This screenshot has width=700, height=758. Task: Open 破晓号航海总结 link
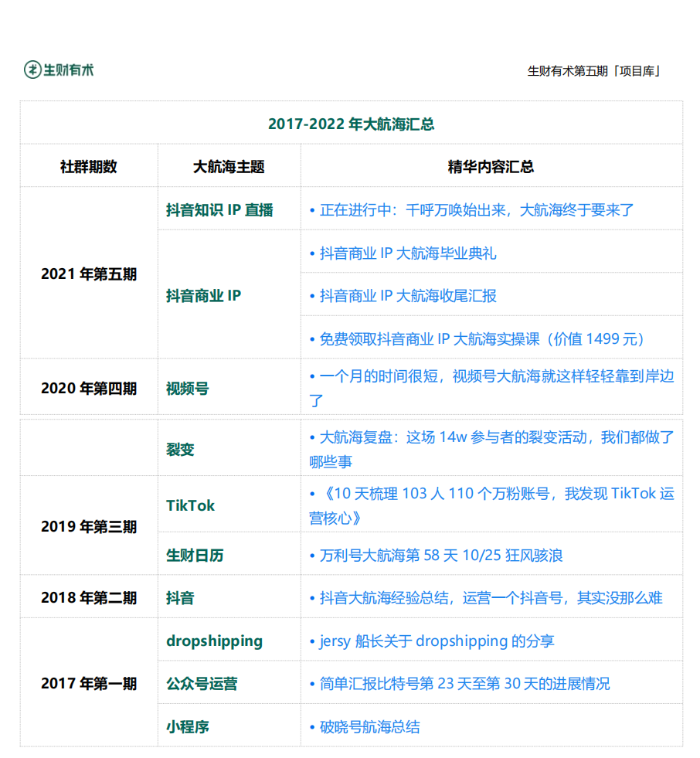point(365,726)
